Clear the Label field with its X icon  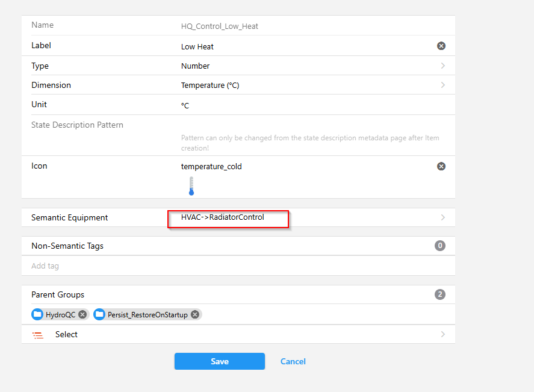(441, 46)
